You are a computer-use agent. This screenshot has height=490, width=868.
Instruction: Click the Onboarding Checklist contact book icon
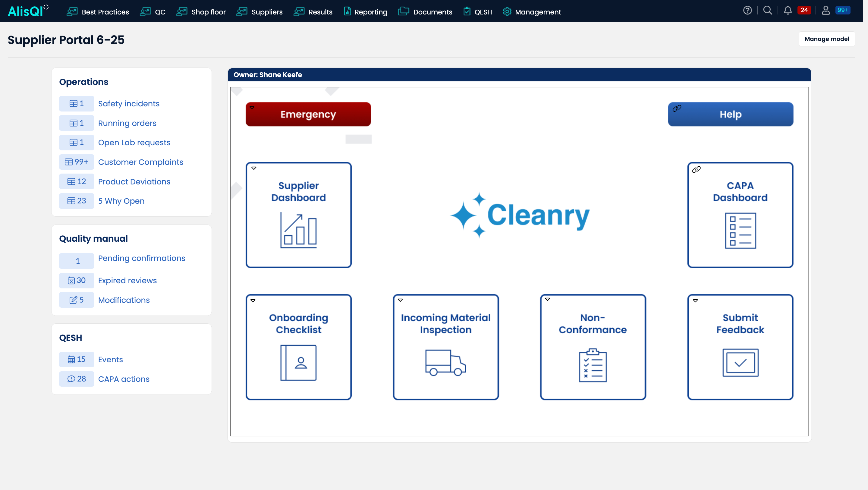(x=299, y=363)
